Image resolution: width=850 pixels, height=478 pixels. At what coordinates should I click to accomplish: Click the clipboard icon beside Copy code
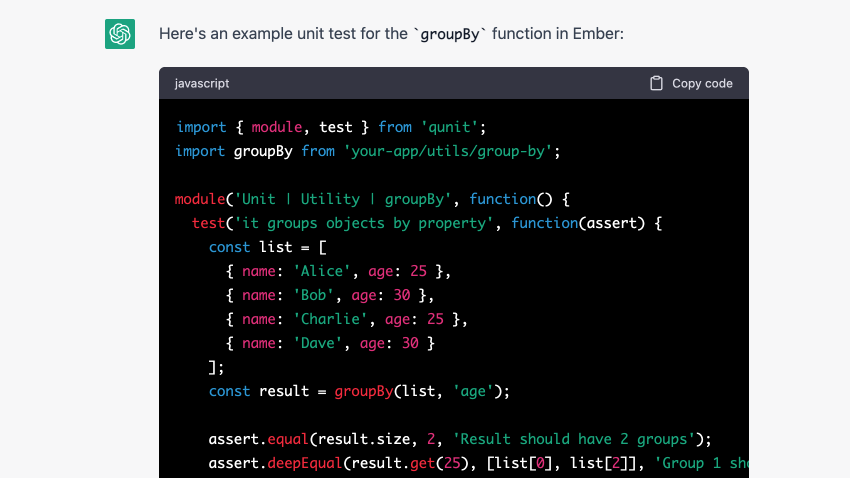click(x=656, y=83)
